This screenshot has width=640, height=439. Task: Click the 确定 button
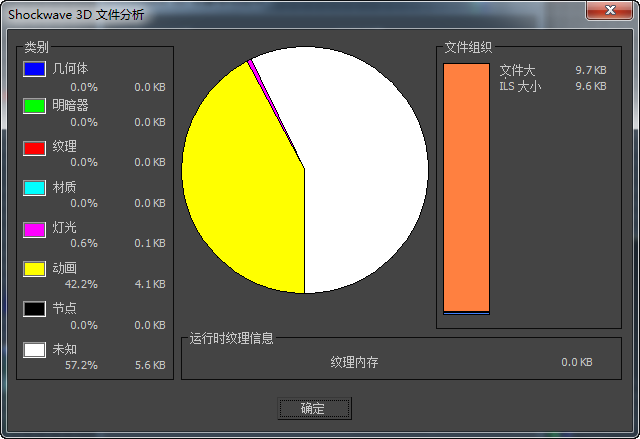point(314,408)
